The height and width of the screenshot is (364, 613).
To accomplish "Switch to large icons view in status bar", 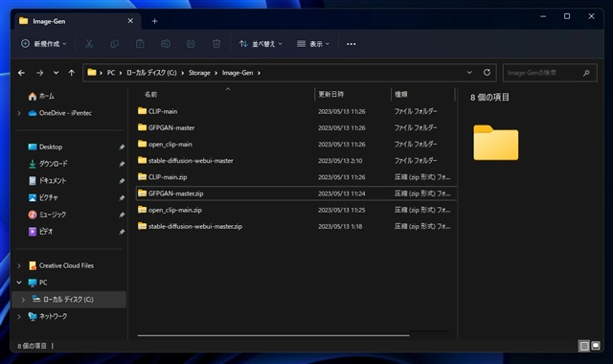I will pos(596,346).
